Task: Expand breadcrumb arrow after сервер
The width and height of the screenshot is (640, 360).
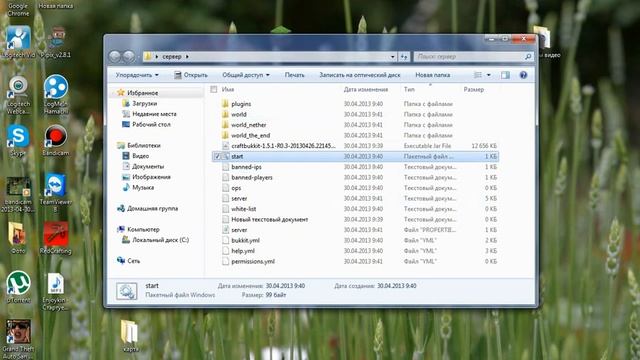Action: [x=187, y=57]
